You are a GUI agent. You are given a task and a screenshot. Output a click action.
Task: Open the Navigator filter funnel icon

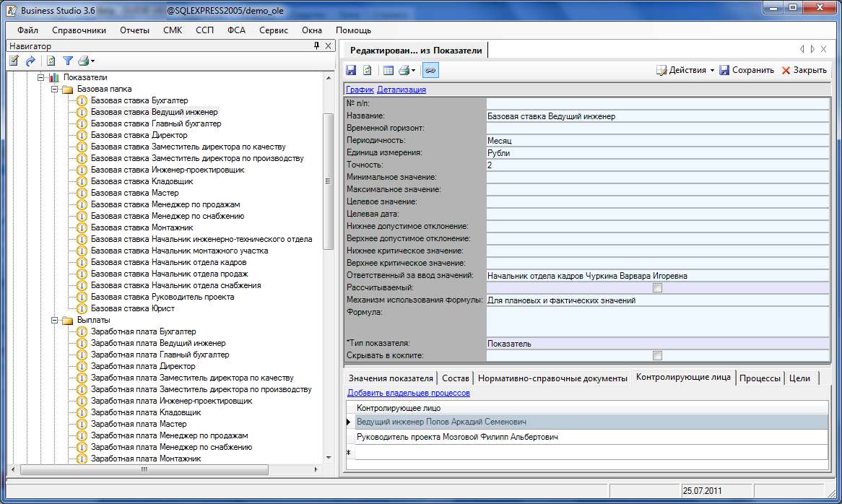pos(68,61)
